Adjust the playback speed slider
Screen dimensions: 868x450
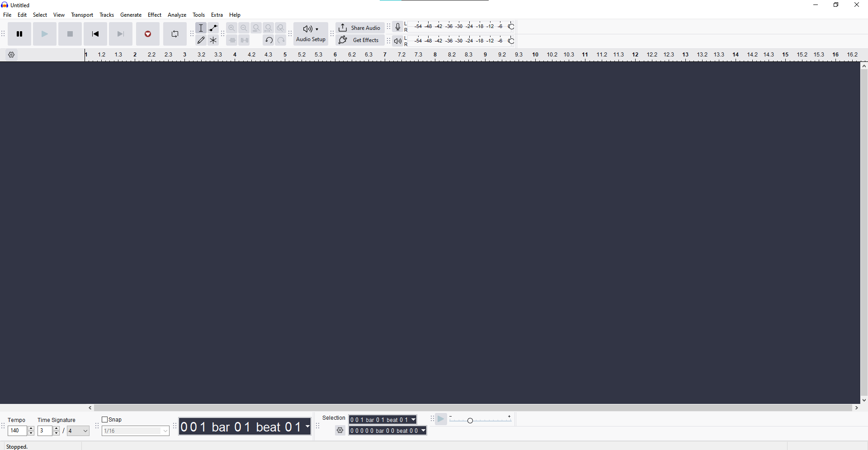470,421
